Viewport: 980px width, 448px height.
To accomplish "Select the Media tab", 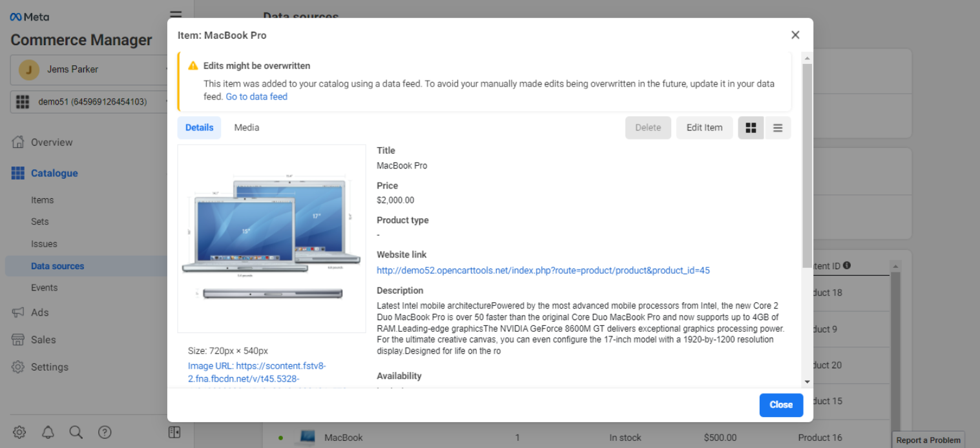I will coord(247,128).
